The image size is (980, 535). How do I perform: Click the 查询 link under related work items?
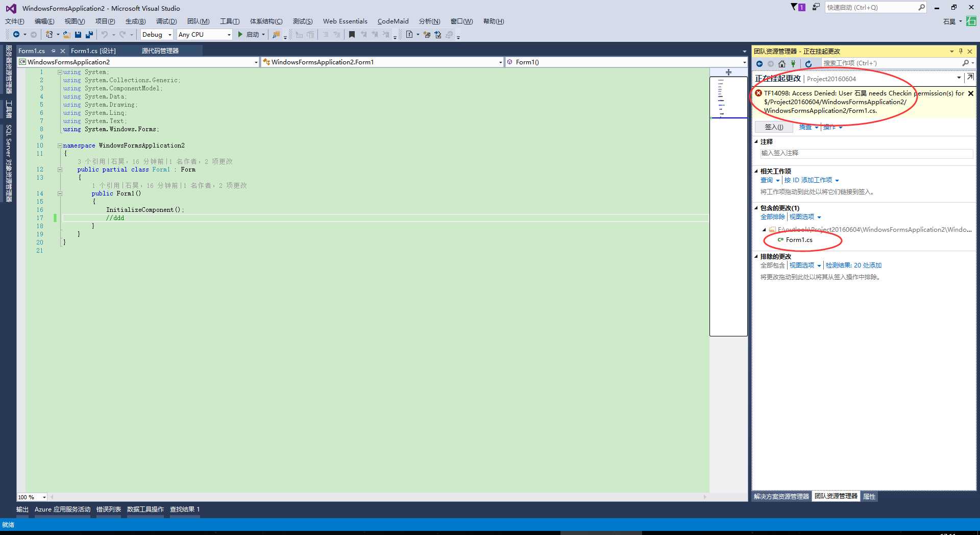767,180
